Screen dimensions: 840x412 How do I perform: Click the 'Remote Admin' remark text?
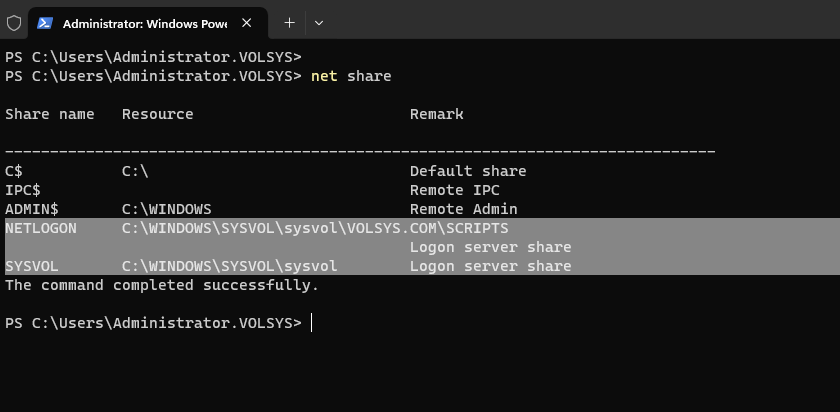point(464,209)
